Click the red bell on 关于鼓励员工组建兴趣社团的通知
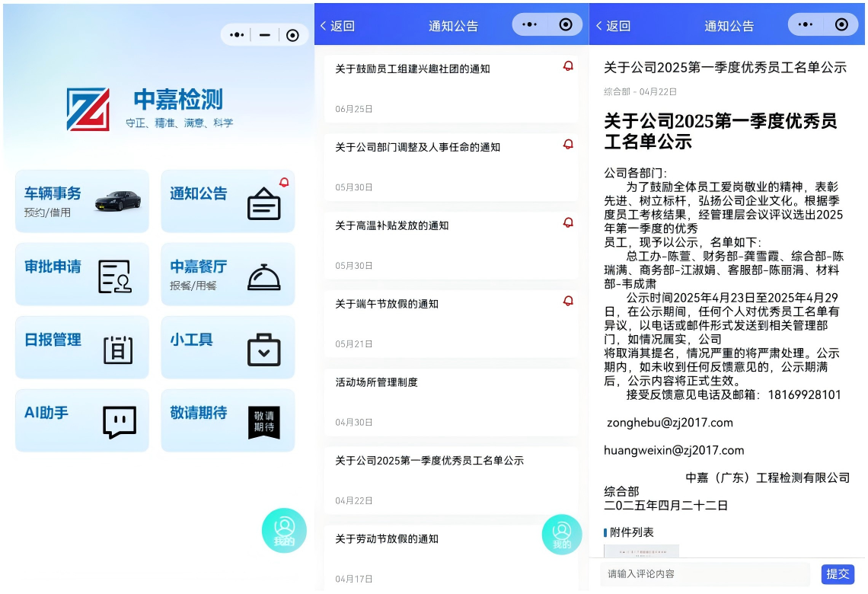Screen dimensions: 868x594 pyautogui.click(x=568, y=65)
